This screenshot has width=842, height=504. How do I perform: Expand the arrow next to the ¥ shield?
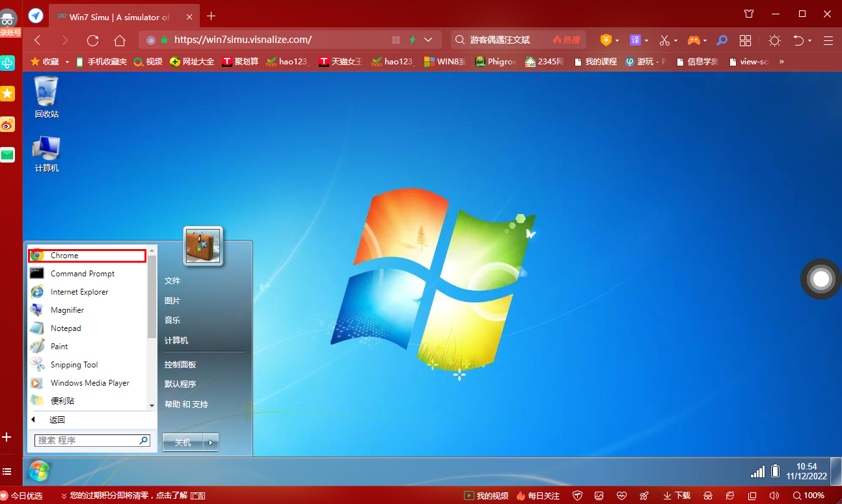pyautogui.click(x=617, y=40)
